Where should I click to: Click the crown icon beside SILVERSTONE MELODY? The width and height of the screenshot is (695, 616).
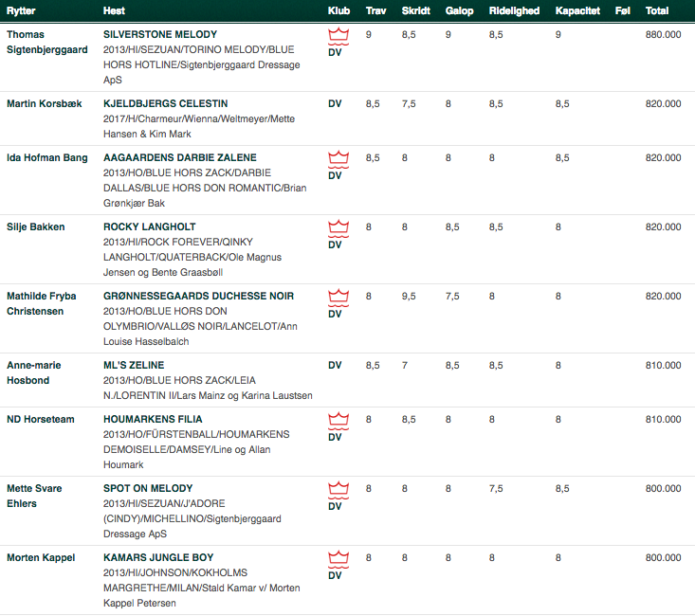tap(338, 36)
